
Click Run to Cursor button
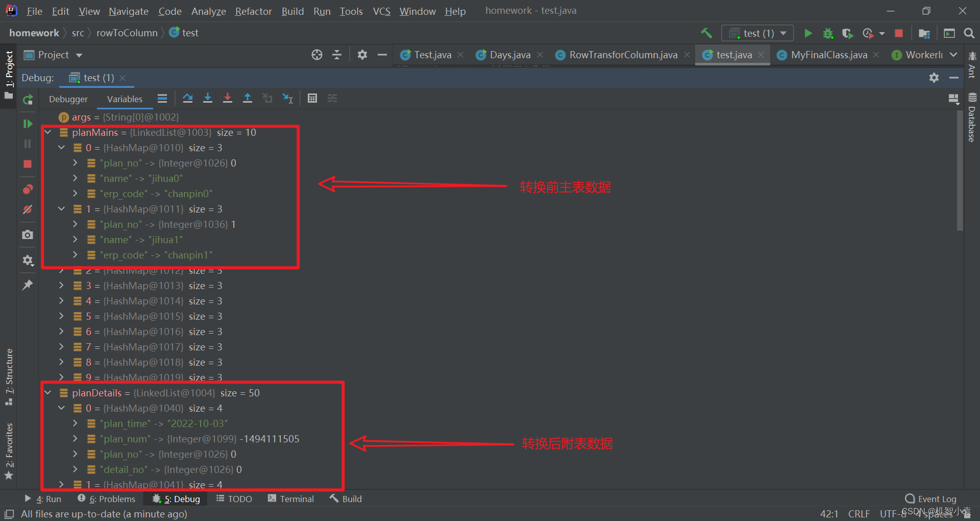pyautogui.click(x=288, y=98)
